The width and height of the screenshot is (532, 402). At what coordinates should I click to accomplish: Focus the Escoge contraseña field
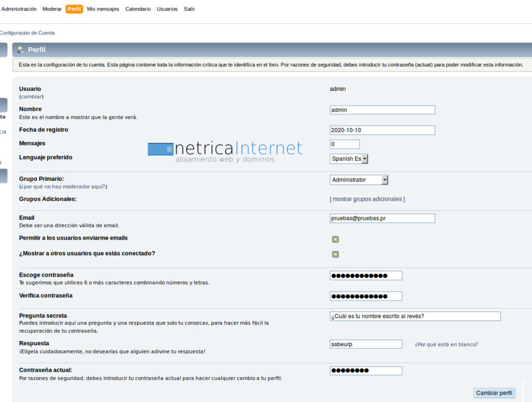pos(366,275)
